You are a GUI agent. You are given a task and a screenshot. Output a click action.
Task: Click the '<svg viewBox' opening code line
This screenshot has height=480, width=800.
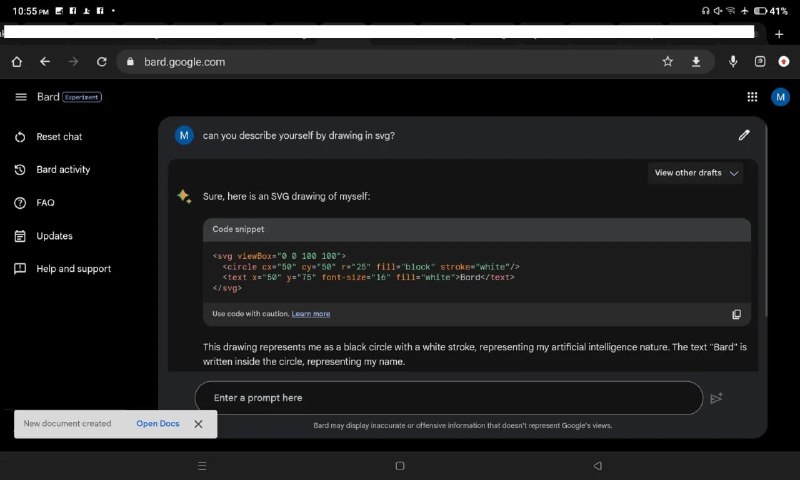tap(279, 256)
